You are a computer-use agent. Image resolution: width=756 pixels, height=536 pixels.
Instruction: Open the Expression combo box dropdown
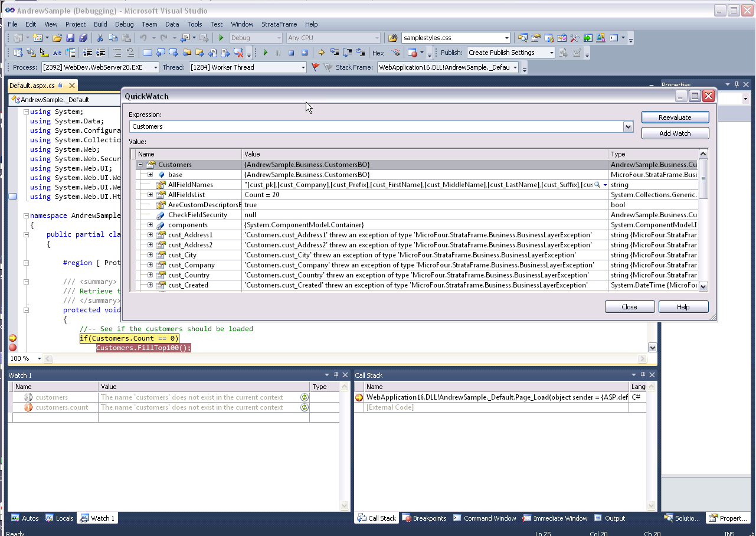click(627, 126)
